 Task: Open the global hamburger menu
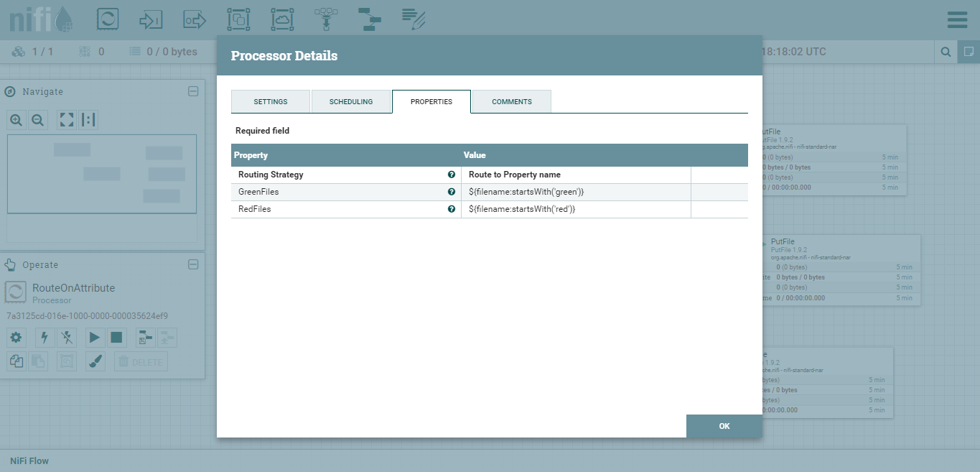tap(957, 19)
